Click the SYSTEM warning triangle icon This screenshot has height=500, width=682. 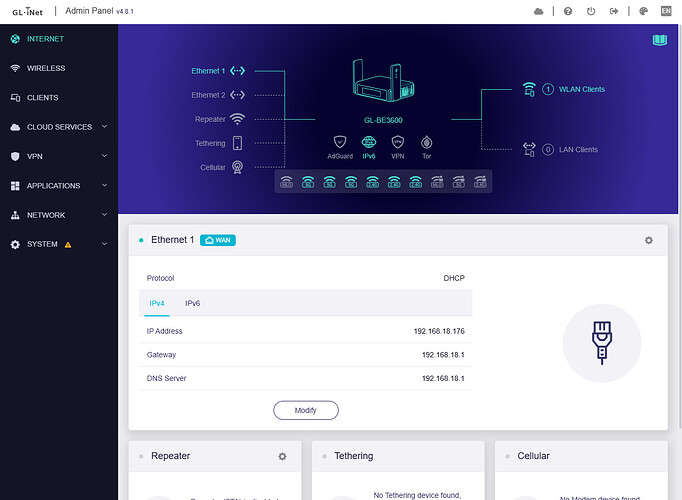pyautogui.click(x=68, y=245)
